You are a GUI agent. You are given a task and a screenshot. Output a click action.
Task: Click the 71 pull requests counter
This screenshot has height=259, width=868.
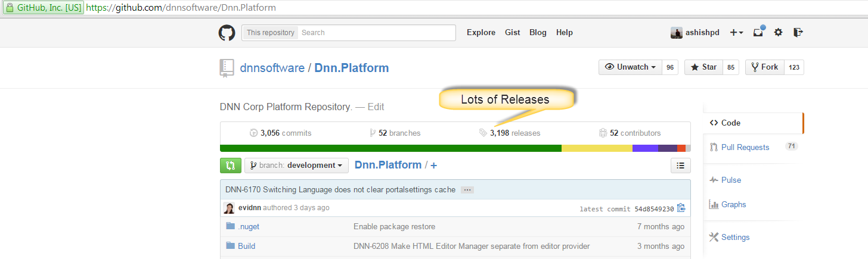click(792, 146)
